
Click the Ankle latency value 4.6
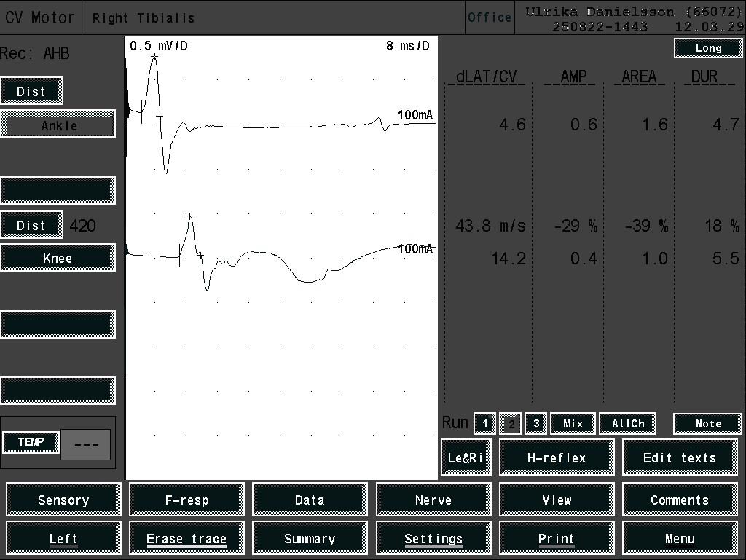click(512, 125)
